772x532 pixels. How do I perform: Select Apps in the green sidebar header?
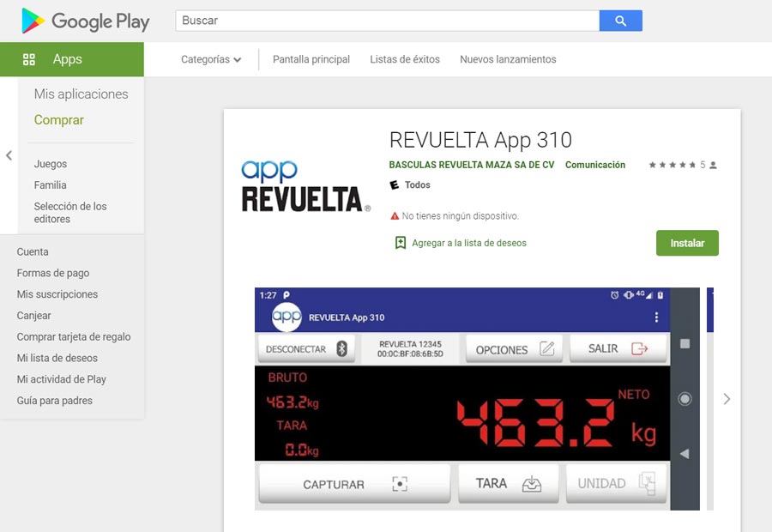pos(72,59)
